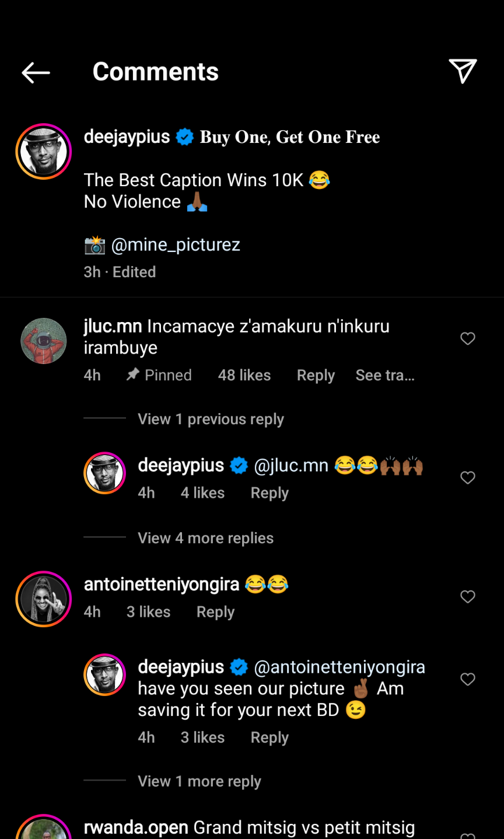The width and height of the screenshot is (504, 839).
Task: Tap the back arrow icon
Action: (x=36, y=72)
